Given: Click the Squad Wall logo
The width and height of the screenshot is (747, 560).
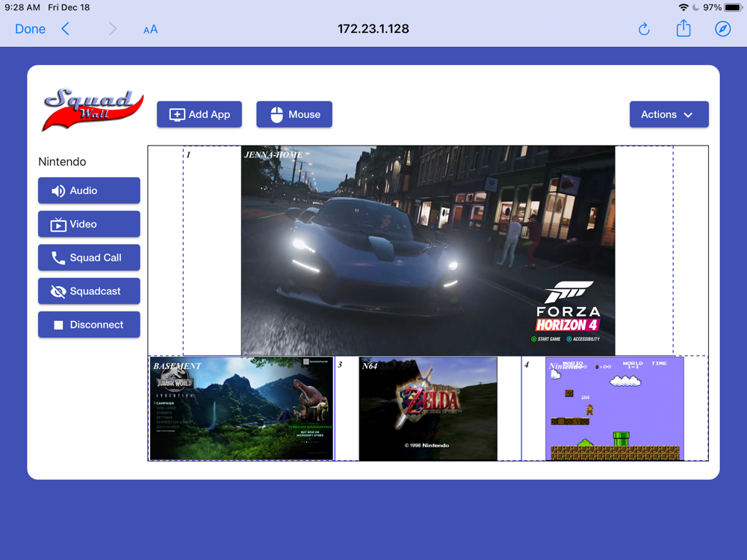Looking at the screenshot, I should coord(93,110).
